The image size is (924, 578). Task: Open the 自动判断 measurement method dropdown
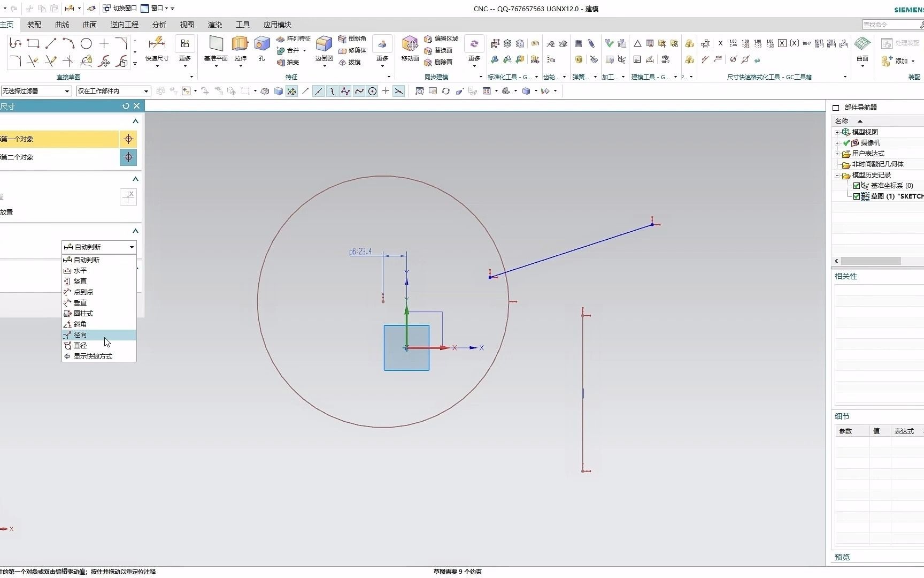[x=99, y=247]
